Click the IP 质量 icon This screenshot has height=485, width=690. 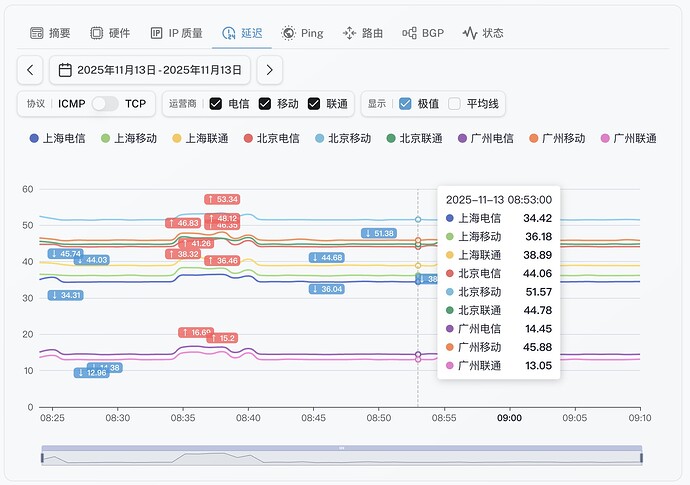click(x=156, y=33)
